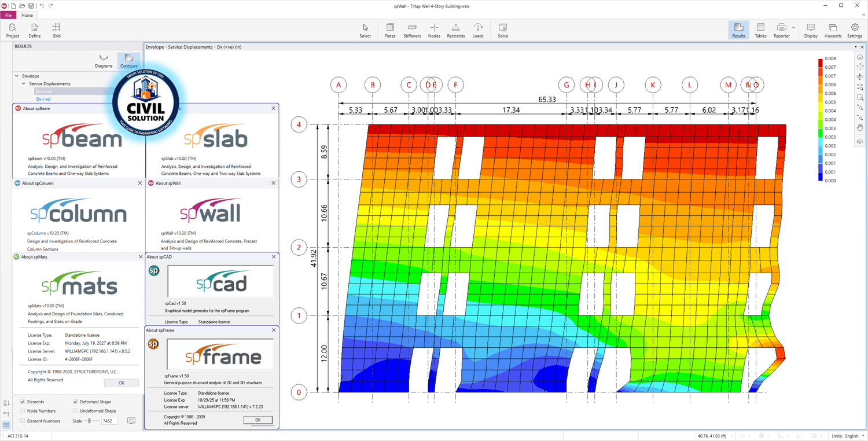Image resolution: width=868 pixels, height=441 pixels.
Task: Disable the Deformed Shape checkbox
Action: coord(75,402)
